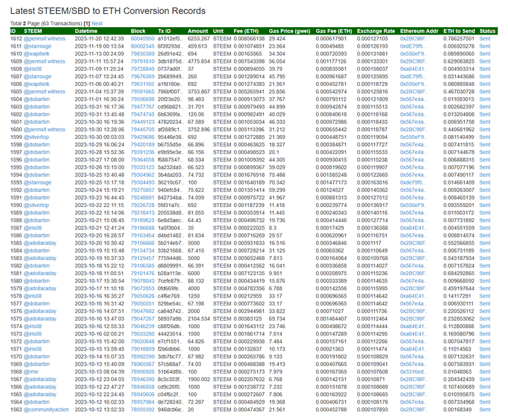This screenshot has height=420, width=508.
Task: Click Sent status for row 1581
Action: click(x=485, y=273)
